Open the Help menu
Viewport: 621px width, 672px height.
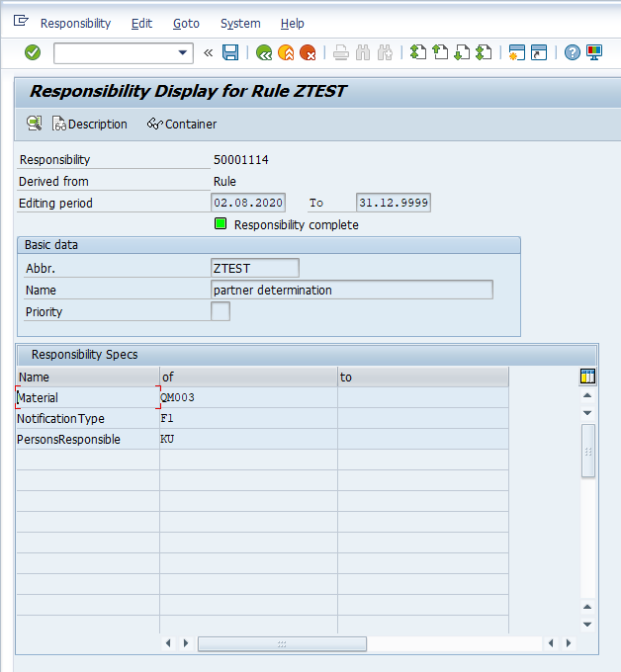click(x=293, y=23)
